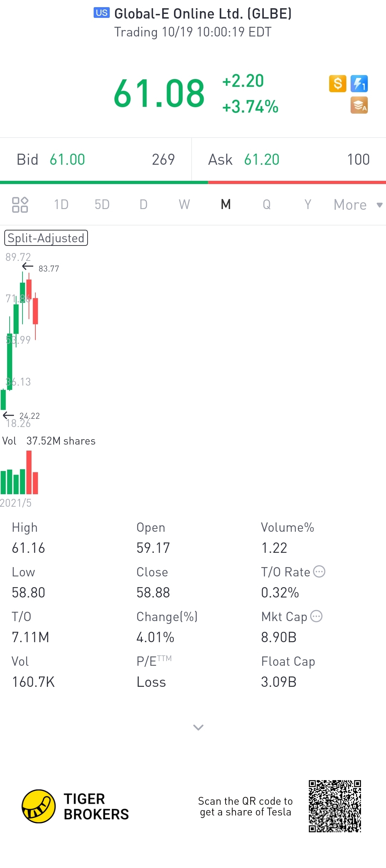Open Mkt Cap info bubble icon
The image size is (386, 868).
pyautogui.click(x=316, y=616)
